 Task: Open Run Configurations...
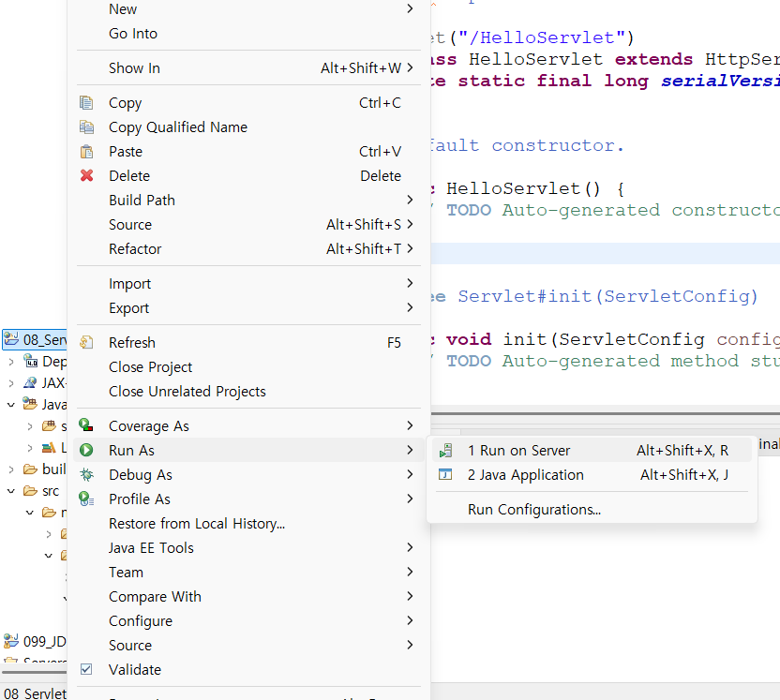(x=592, y=510)
